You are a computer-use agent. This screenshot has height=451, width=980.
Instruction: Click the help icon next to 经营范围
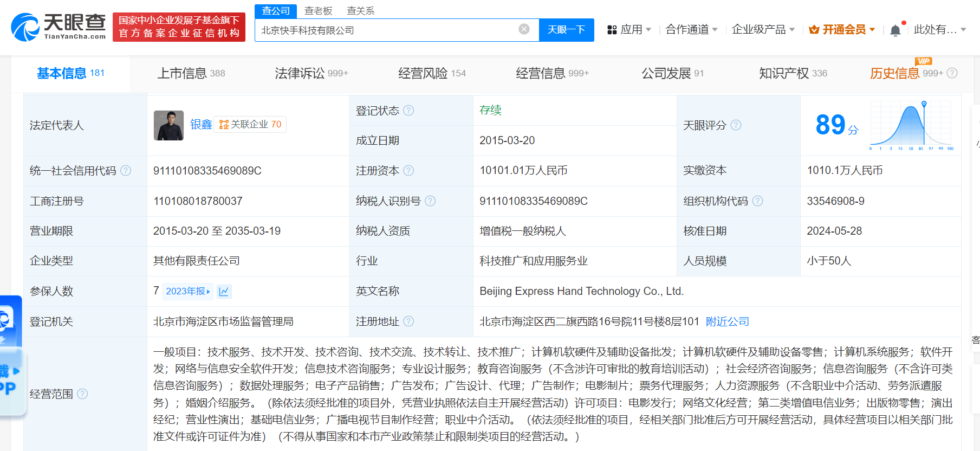82,394
